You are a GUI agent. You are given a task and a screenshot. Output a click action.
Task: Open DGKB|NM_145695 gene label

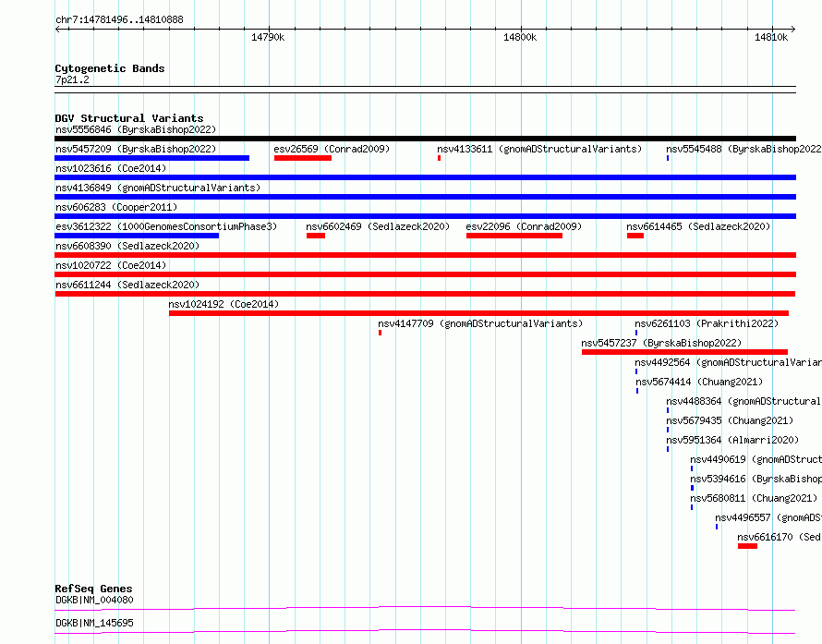tap(94, 623)
